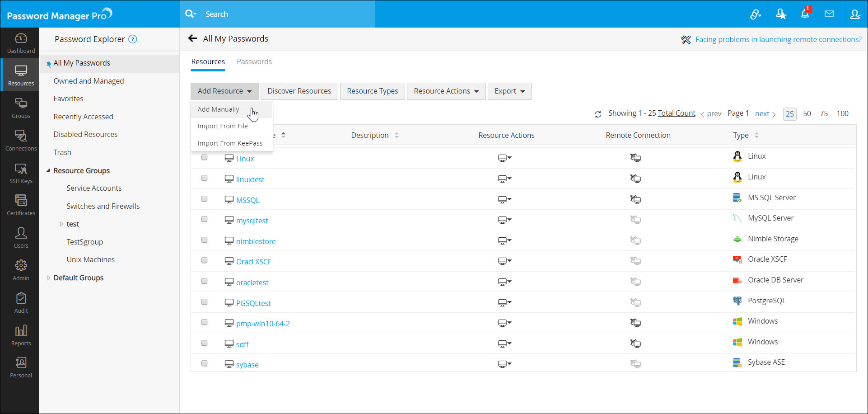Open Resource Actions dropdown for nimblestore
Image resolution: width=868 pixels, height=414 pixels.
click(x=504, y=240)
